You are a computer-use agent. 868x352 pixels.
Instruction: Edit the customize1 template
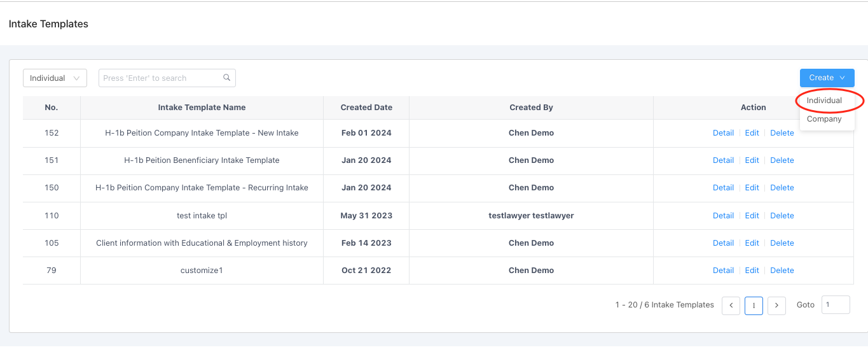[752, 271]
